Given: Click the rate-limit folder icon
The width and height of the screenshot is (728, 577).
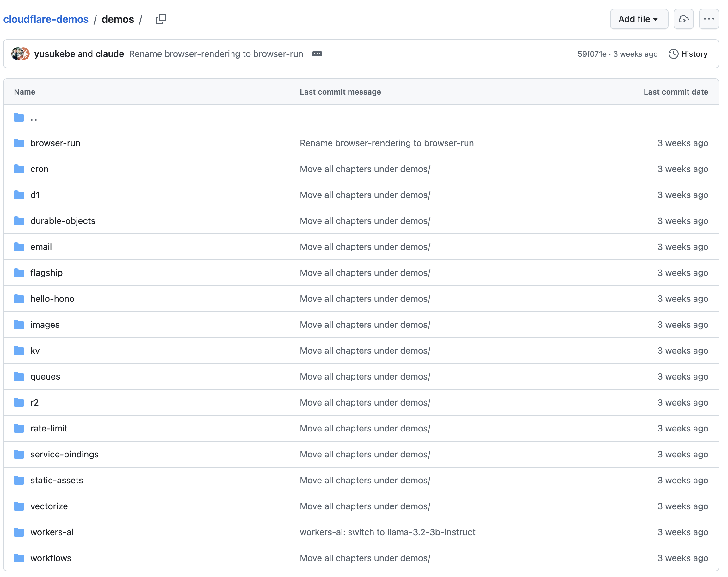Looking at the screenshot, I should tap(19, 428).
